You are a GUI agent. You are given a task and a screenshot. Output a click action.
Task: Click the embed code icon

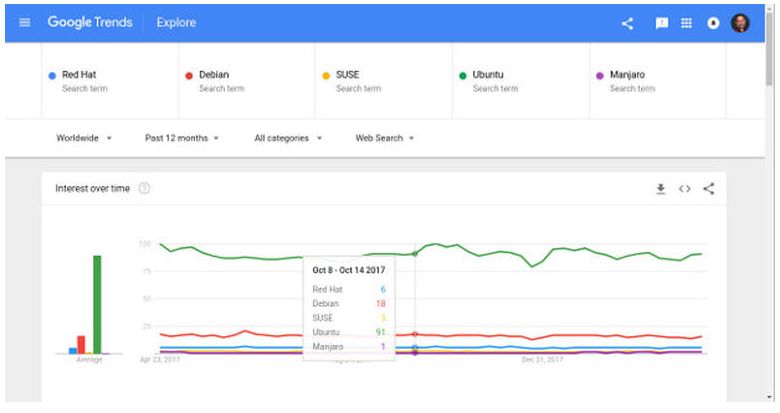[685, 188]
